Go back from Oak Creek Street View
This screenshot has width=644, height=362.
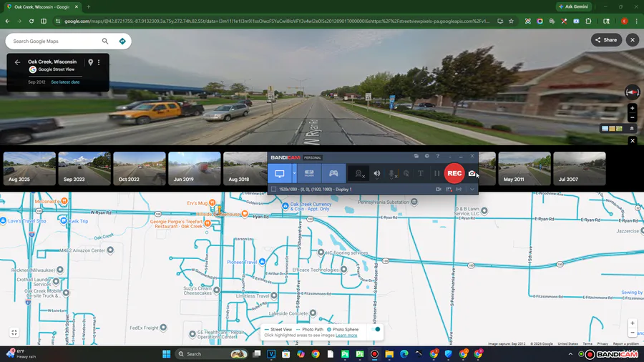click(x=17, y=62)
